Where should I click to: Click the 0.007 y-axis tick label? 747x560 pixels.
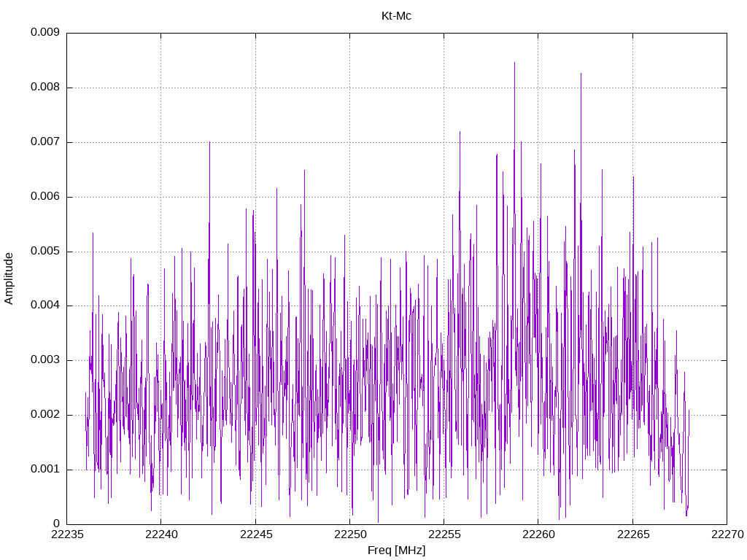[45, 142]
